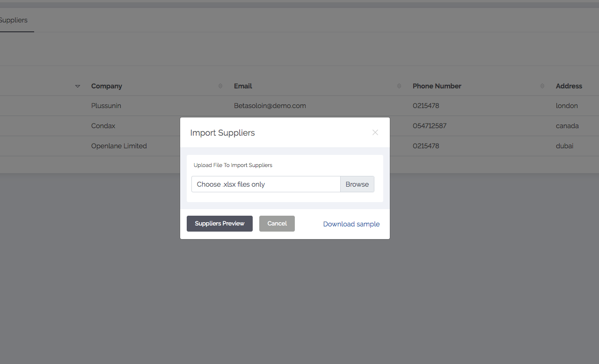The image size is (599, 364).
Task: Click the 'Choose .xlsx files only' field
Action: point(265,184)
